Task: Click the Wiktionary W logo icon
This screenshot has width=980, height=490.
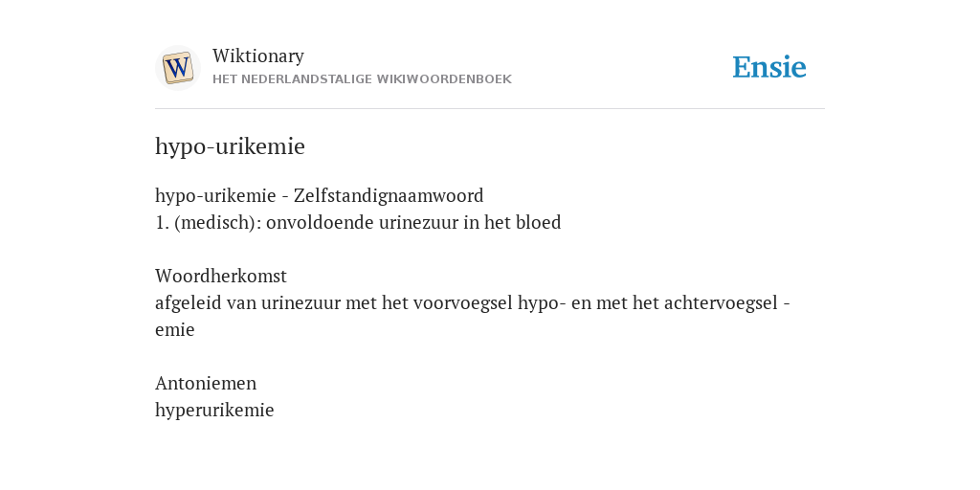Action: coord(177,68)
